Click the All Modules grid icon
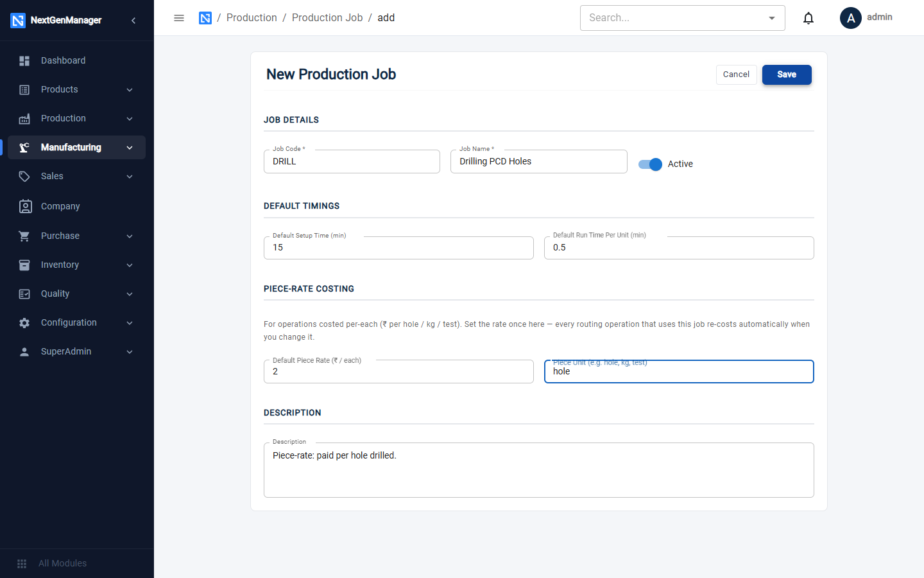 [x=22, y=564]
